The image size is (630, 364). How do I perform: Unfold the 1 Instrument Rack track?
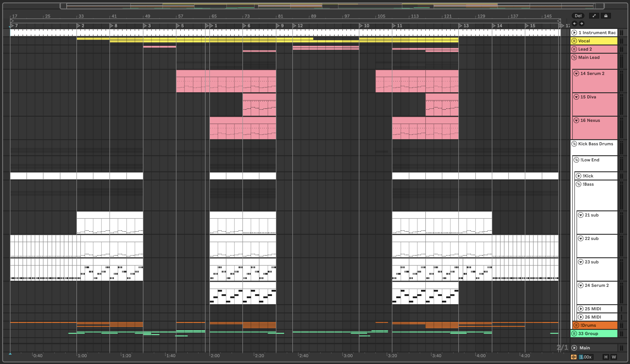pyautogui.click(x=574, y=32)
